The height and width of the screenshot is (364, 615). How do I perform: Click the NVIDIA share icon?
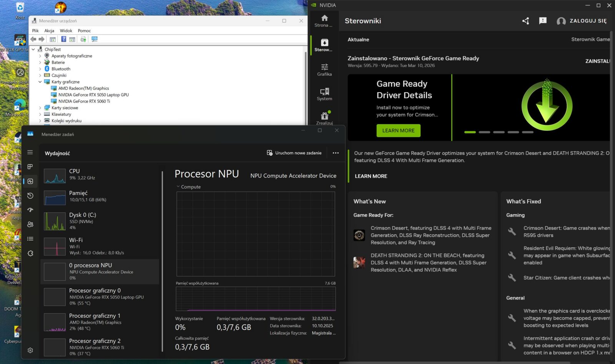525,21
